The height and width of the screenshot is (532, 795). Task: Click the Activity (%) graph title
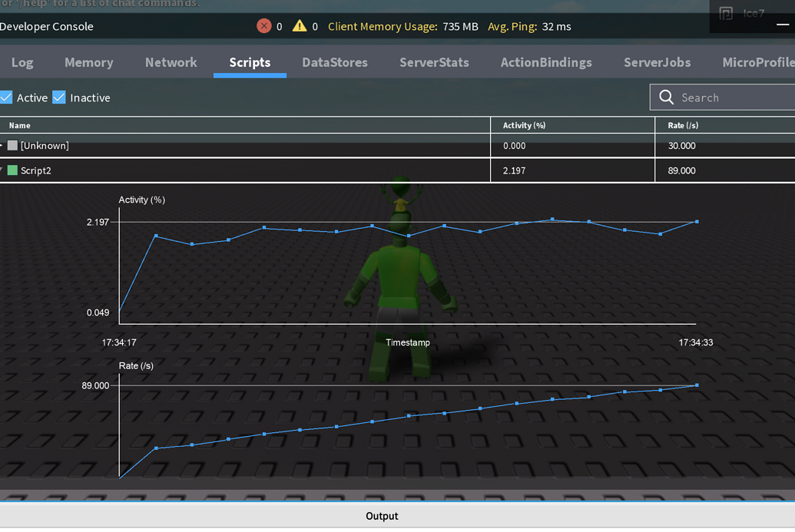[x=142, y=200]
